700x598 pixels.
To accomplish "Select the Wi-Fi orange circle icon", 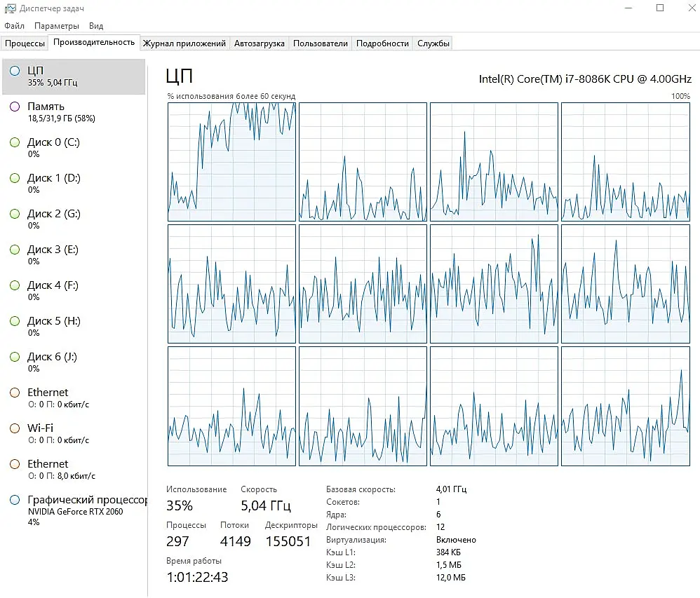I will click(x=15, y=428).
